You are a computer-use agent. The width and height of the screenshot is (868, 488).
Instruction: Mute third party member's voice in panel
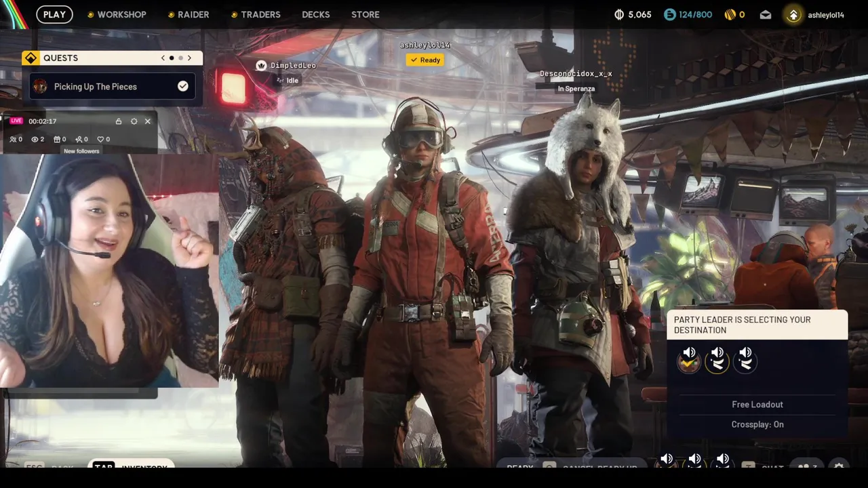point(745,352)
